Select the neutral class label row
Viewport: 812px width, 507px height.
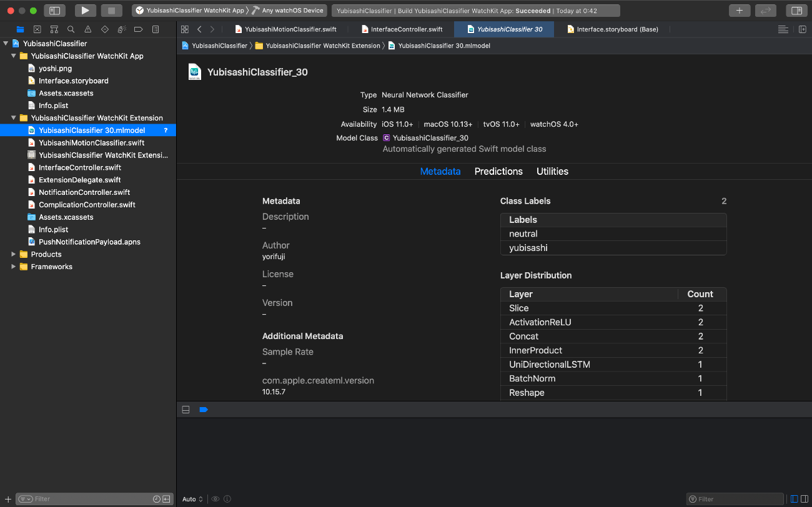click(x=613, y=234)
